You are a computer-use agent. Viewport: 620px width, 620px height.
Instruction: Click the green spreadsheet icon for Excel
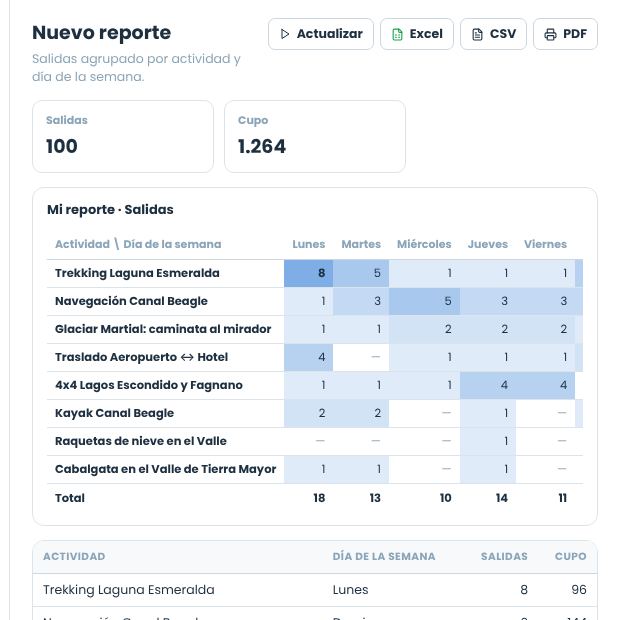coord(397,34)
